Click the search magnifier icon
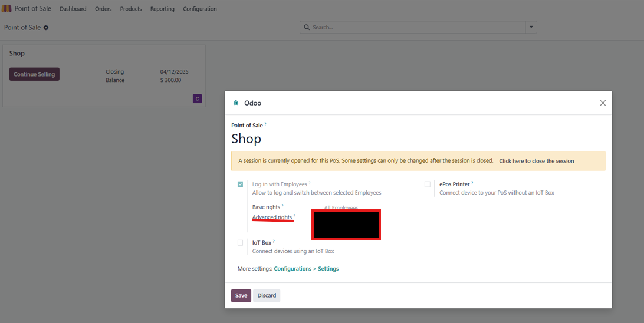The height and width of the screenshot is (323, 644). (x=307, y=28)
